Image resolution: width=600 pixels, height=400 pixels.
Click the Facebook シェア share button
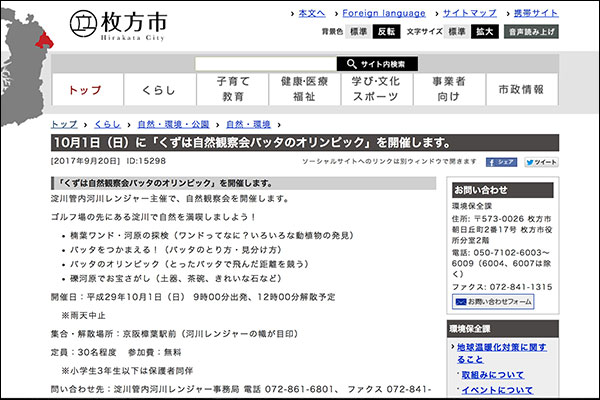(501, 161)
